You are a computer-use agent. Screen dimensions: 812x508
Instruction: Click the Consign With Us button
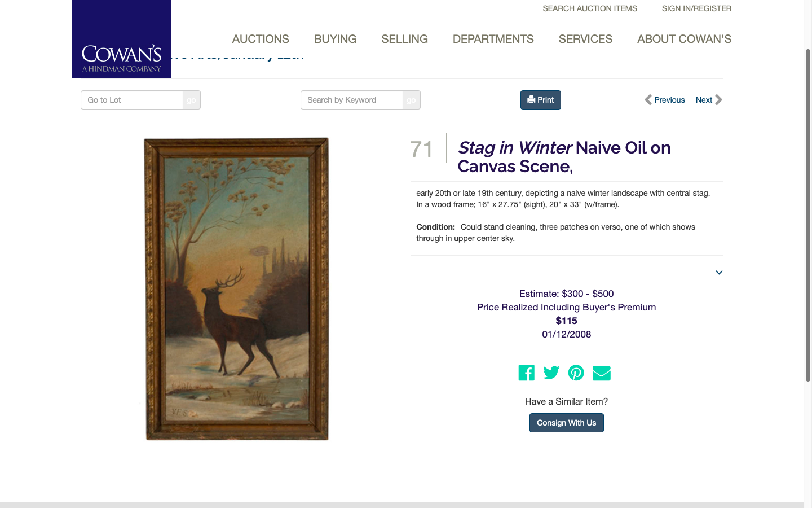[566, 423]
